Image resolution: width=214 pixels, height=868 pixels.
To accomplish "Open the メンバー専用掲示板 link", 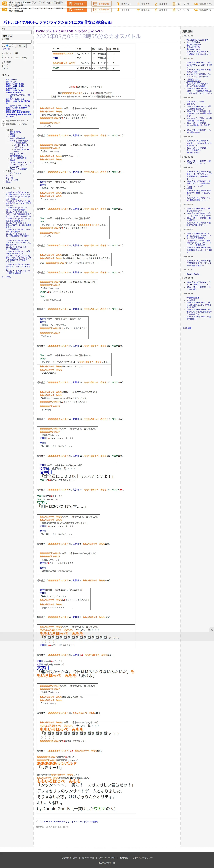I will click(x=18, y=158).
